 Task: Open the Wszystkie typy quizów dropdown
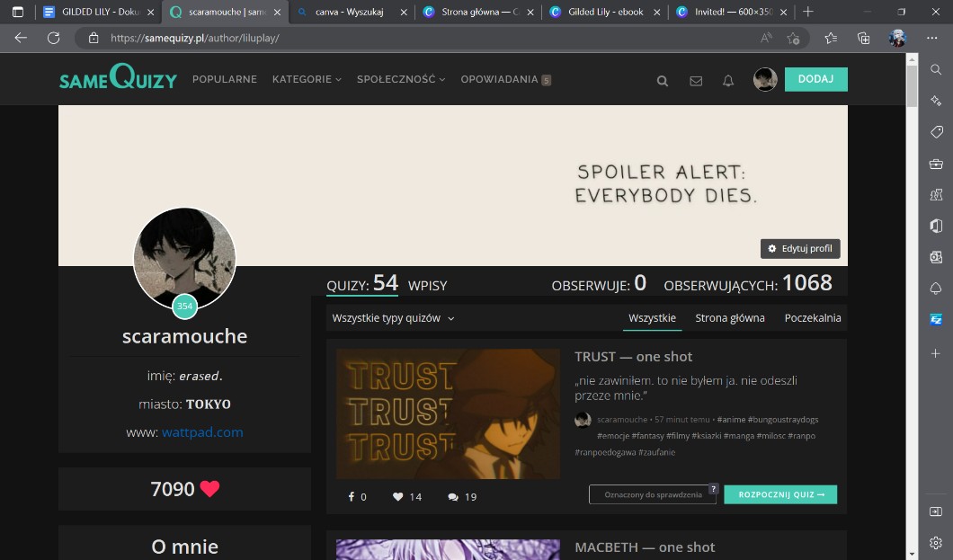coord(393,318)
